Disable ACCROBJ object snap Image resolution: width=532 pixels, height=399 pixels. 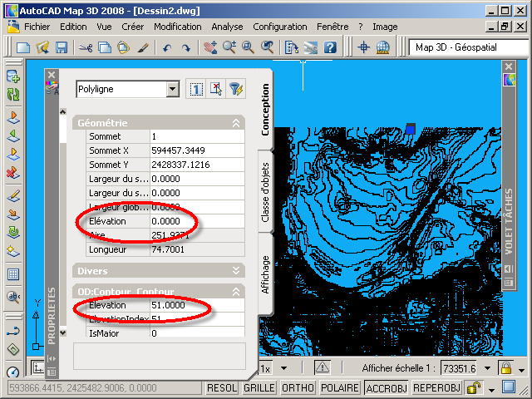click(386, 388)
